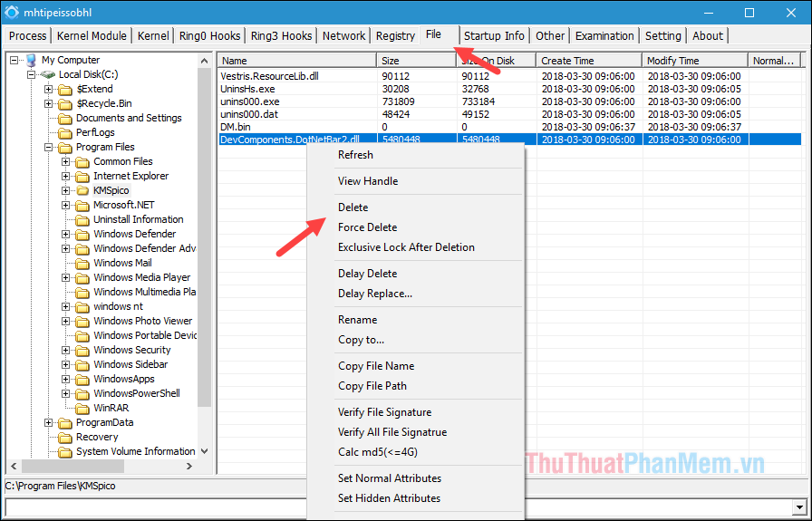
Task: Click the app logo in title bar
Action: point(11,13)
